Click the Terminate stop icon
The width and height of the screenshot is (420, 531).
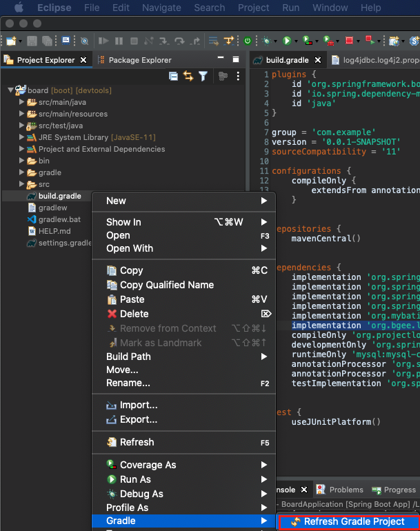pyautogui.click(x=134, y=41)
